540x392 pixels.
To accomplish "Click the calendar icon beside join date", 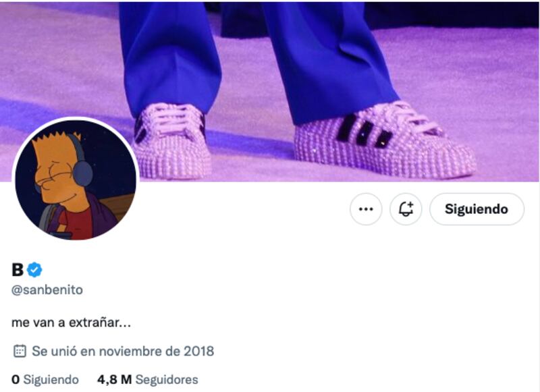I will coord(20,351).
